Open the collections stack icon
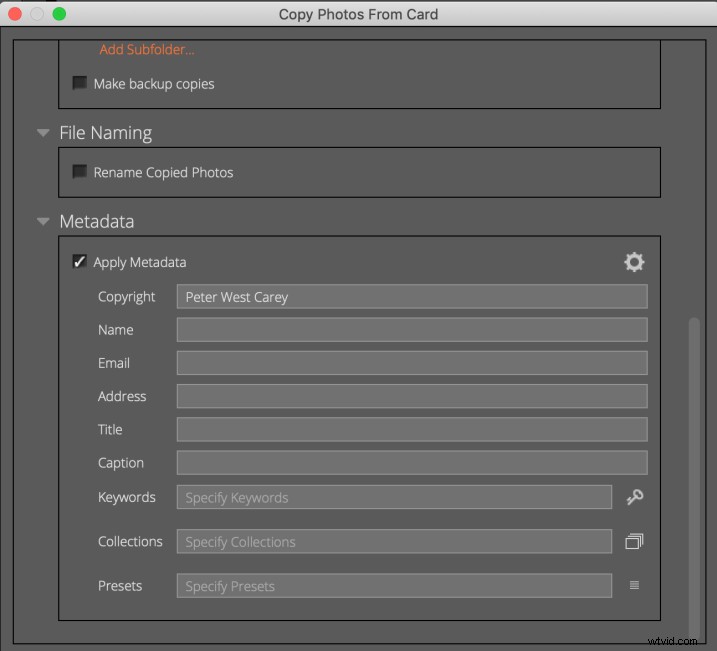 pyautogui.click(x=634, y=541)
